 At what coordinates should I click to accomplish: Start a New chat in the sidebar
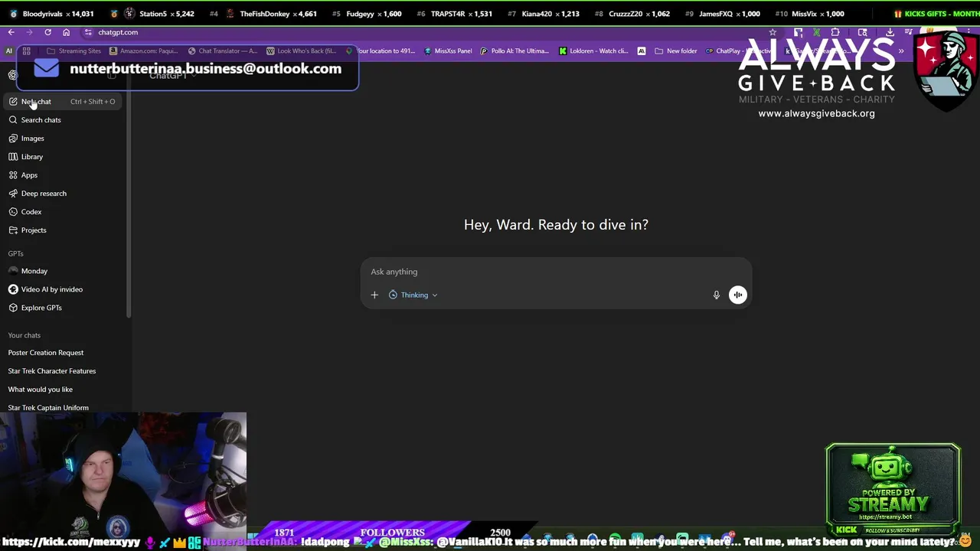point(63,102)
